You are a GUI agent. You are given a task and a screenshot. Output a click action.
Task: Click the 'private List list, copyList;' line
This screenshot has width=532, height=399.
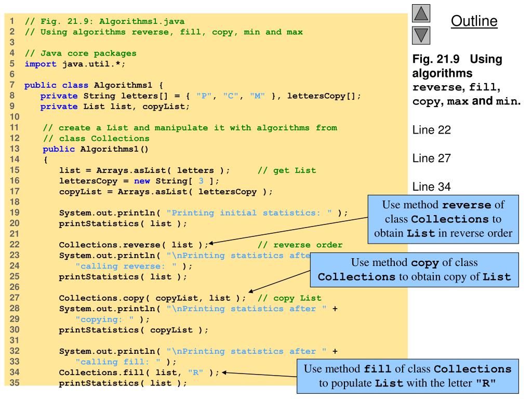pos(115,107)
